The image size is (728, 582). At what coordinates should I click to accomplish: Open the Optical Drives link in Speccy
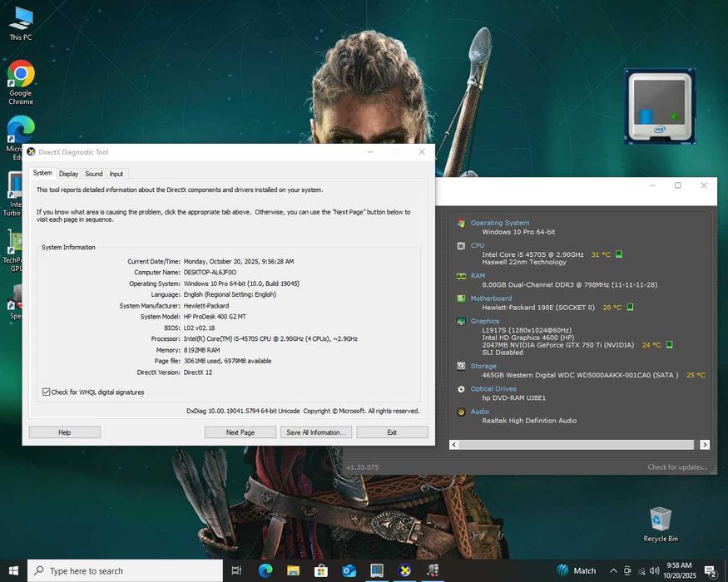(x=493, y=389)
